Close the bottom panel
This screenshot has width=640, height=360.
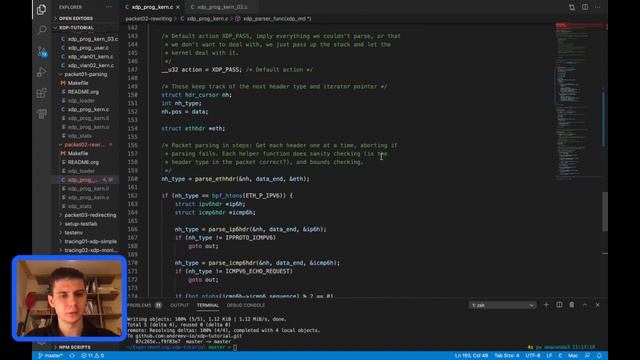coord(598,305)
